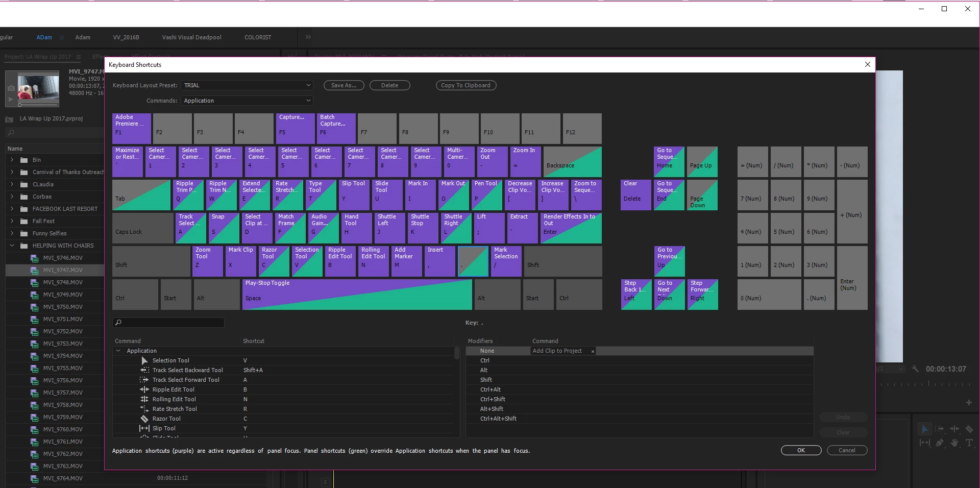This screenshot has width=980, height=488.
Task: Collapse the Application command group
Action: coord(118,351)
